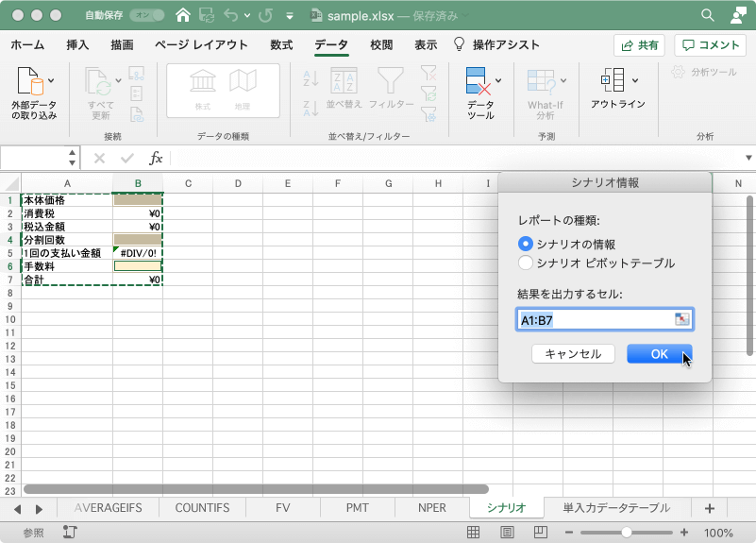Click the Home icon in title bar
The width and height of the screenshot is (756, 543).
click(x=183, y=15)
